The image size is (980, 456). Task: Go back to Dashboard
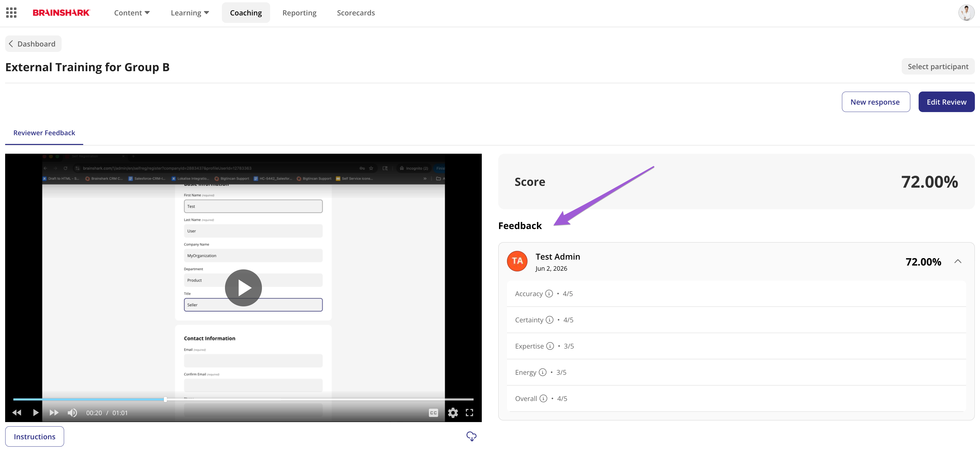[33, 44]
